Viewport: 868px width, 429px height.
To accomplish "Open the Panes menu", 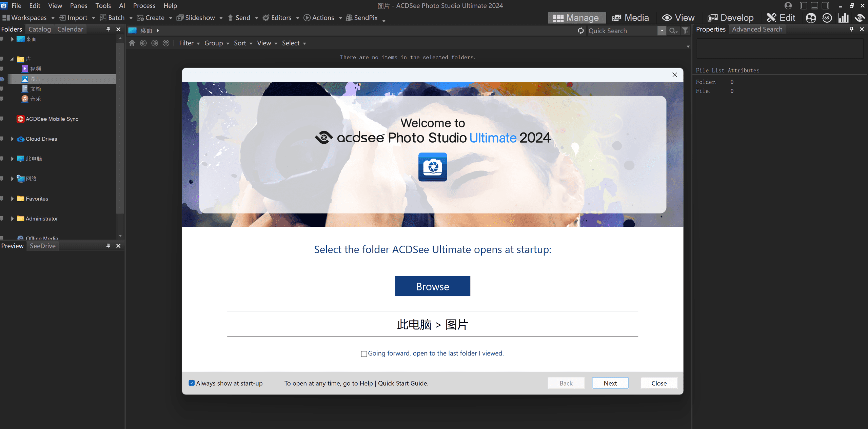I will coord(79,6).
